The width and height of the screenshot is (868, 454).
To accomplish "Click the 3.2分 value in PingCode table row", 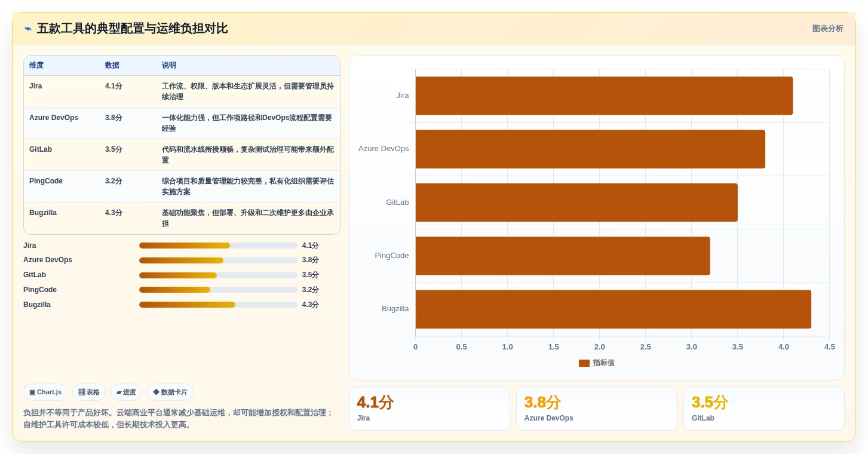I will tap(114, 181).
